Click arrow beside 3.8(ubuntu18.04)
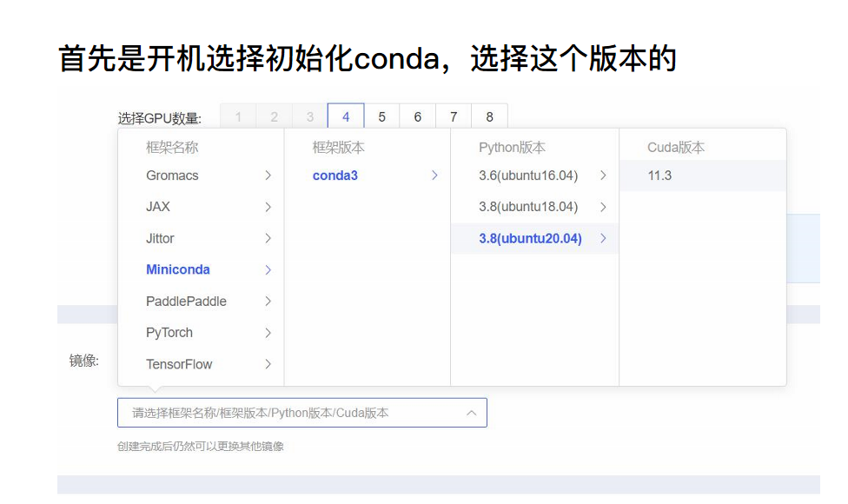Viewport: 848px width, 504px height. point(603,207)
